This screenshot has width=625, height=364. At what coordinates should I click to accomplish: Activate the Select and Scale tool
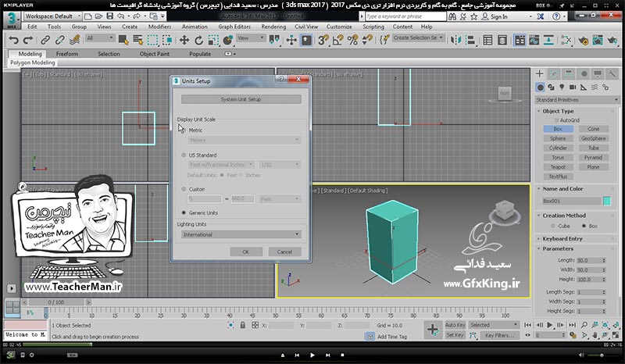(213, 40)
